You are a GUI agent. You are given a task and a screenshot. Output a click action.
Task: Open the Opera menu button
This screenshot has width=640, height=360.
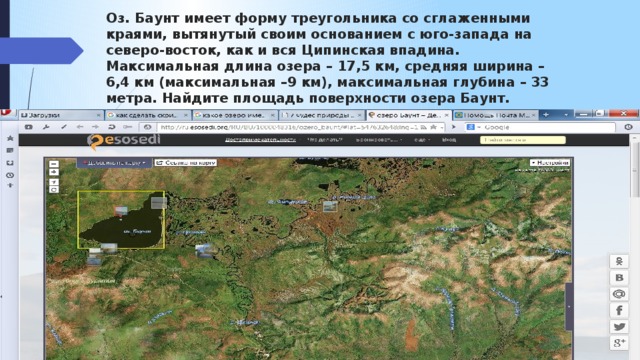pyautogui.click(x=5, y=113)
